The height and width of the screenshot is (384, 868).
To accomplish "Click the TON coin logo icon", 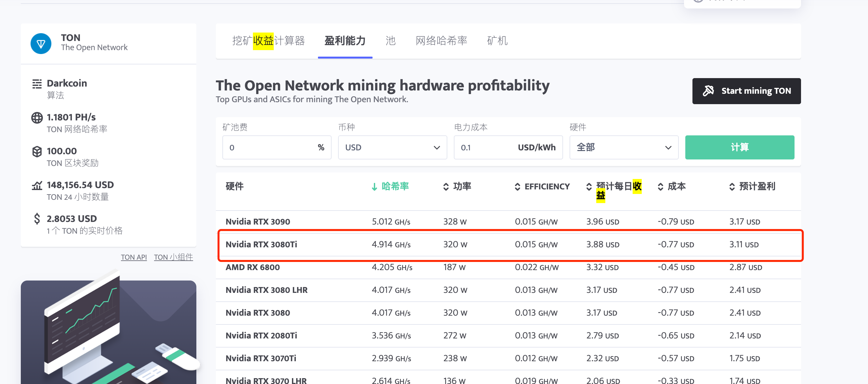I will point(41,44).
